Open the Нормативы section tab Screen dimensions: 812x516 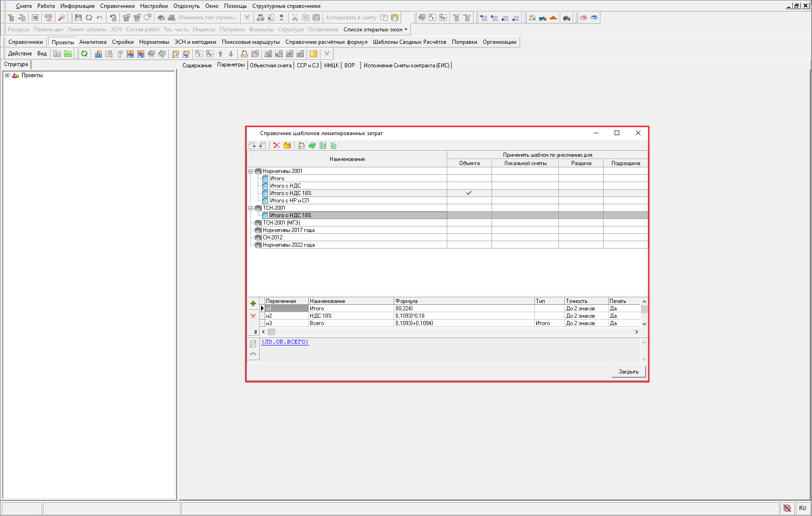(x=154, y=42)
